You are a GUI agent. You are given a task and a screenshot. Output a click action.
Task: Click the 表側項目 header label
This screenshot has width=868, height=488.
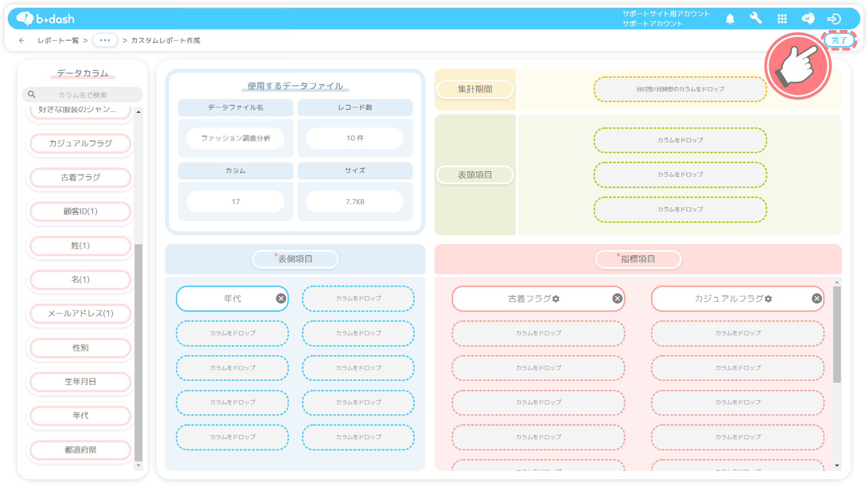[295, 259]
